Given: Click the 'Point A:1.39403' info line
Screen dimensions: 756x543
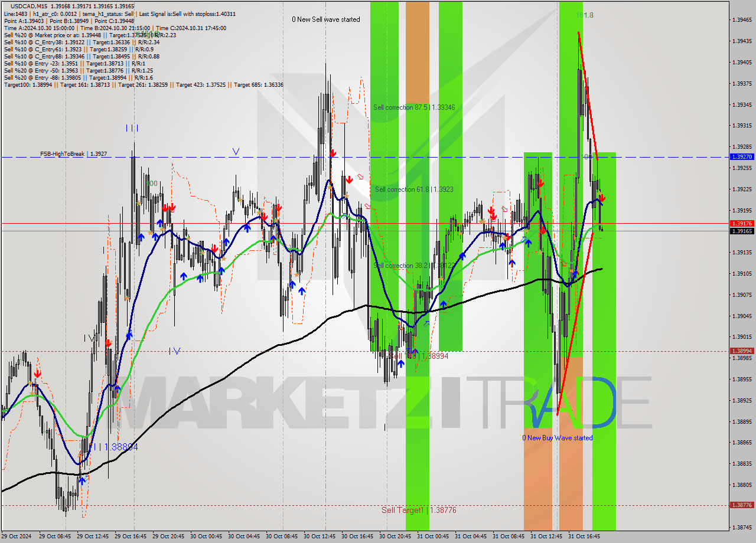Looking at the screenshot, I should tap(69, 21).
